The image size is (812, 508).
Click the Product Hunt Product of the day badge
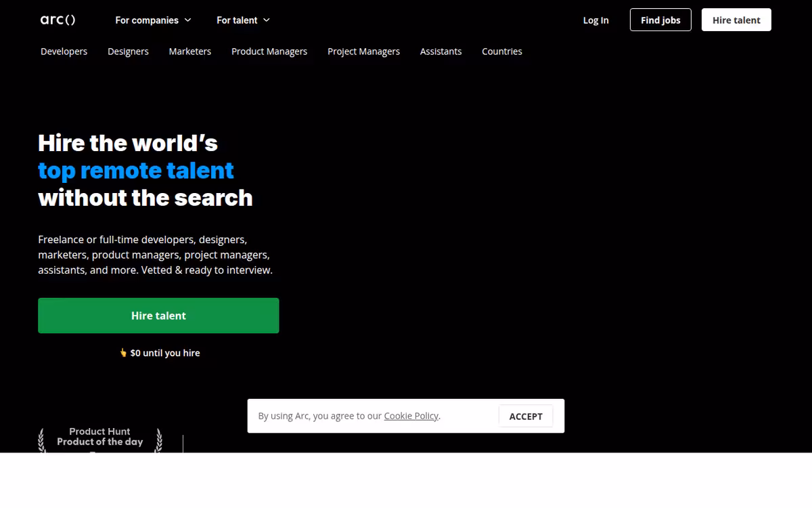click(100, 440)
